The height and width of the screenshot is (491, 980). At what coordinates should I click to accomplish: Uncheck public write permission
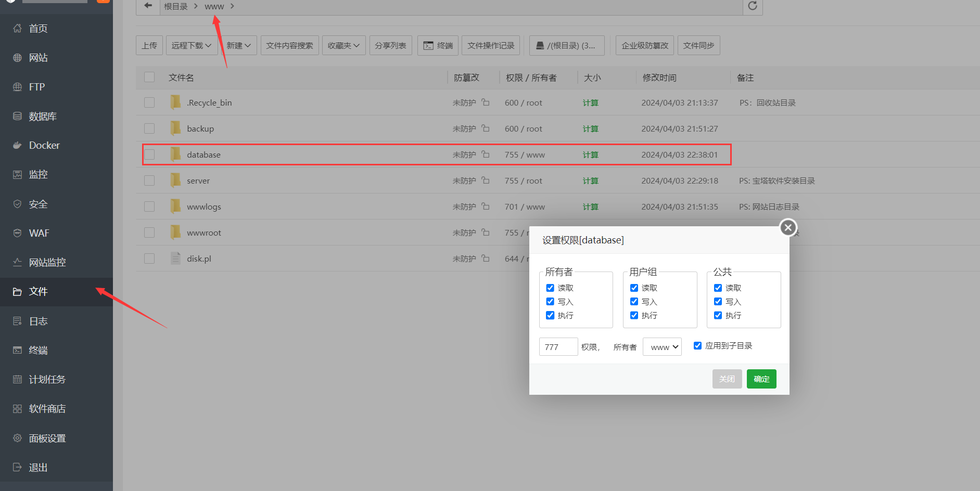[x=718, y=302]
